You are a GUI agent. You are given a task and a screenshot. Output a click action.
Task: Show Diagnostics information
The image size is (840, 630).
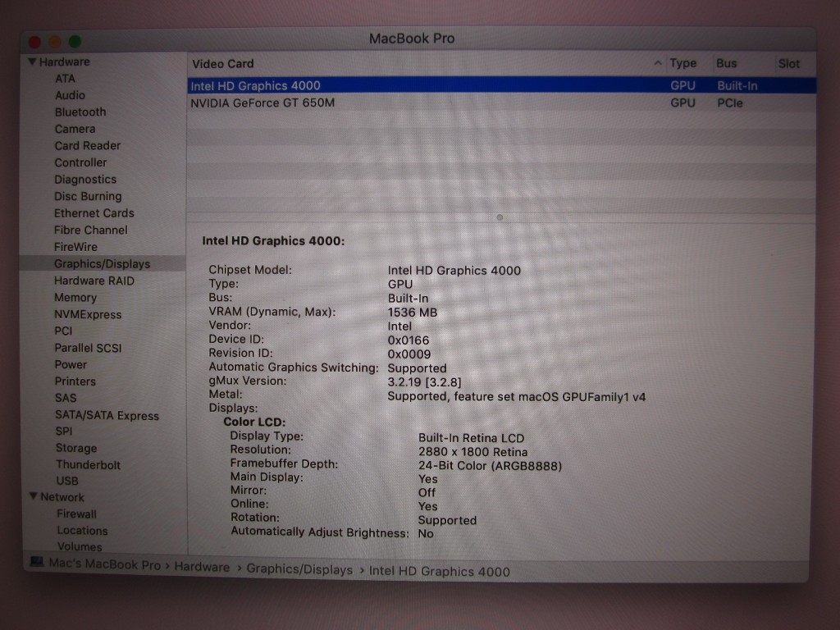85,180
